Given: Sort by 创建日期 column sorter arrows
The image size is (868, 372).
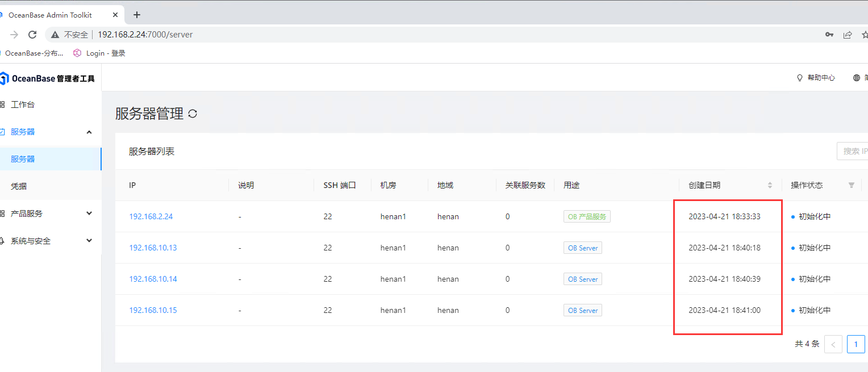Looking at the screenshot, I should (770, 185).
